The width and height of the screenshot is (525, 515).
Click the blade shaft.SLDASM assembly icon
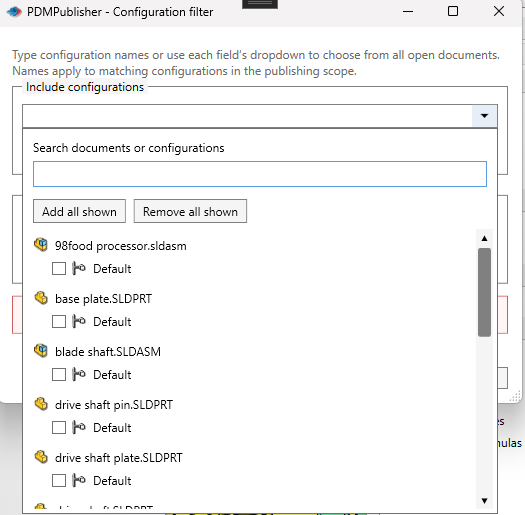[x=41, y=351]
